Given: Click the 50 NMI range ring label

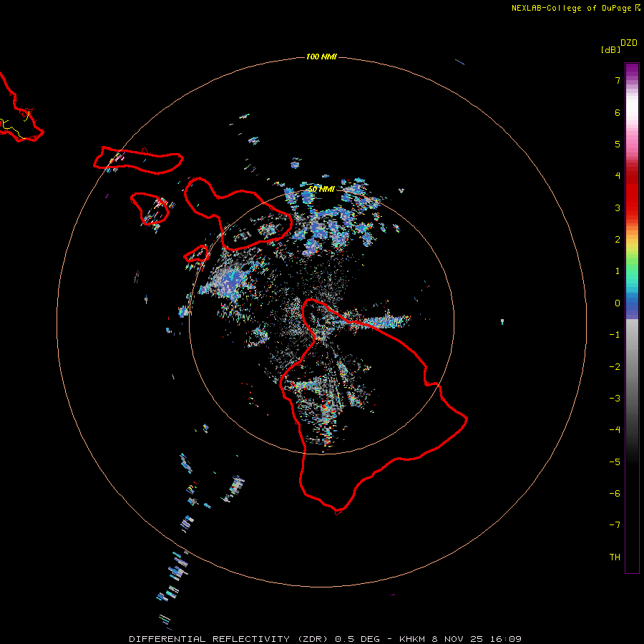Looking at the screenshot, I should coord(321,189).
